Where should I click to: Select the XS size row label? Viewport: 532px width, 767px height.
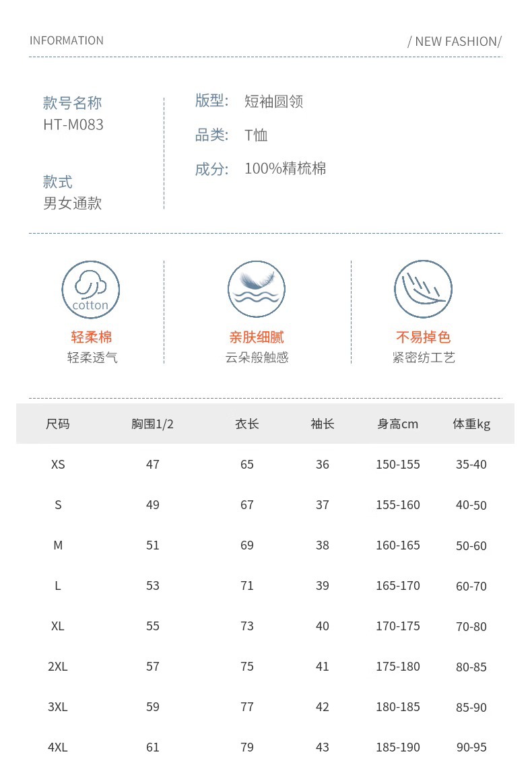coord(58,464)
